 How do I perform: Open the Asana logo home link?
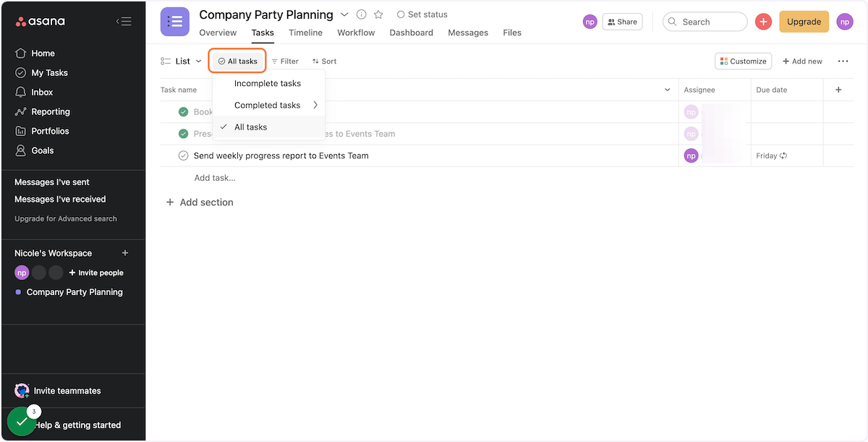point(40,21)
